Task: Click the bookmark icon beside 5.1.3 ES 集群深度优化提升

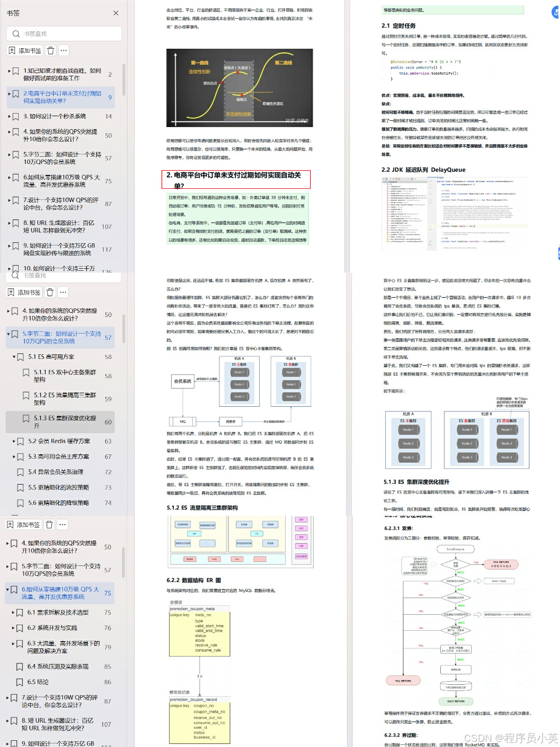Action: (x=26, y=418)
